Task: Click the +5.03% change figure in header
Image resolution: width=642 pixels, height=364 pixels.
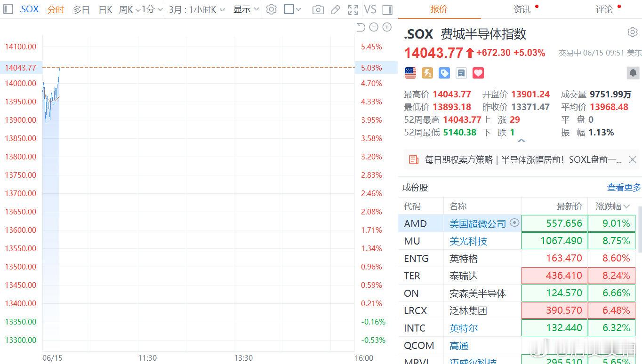Action: tap(529, 53)
